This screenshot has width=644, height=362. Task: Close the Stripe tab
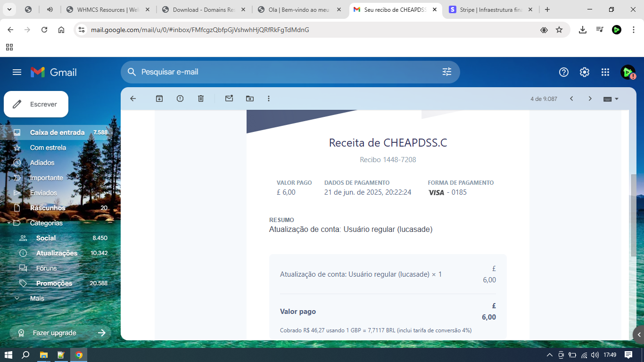tap(530, 9)
